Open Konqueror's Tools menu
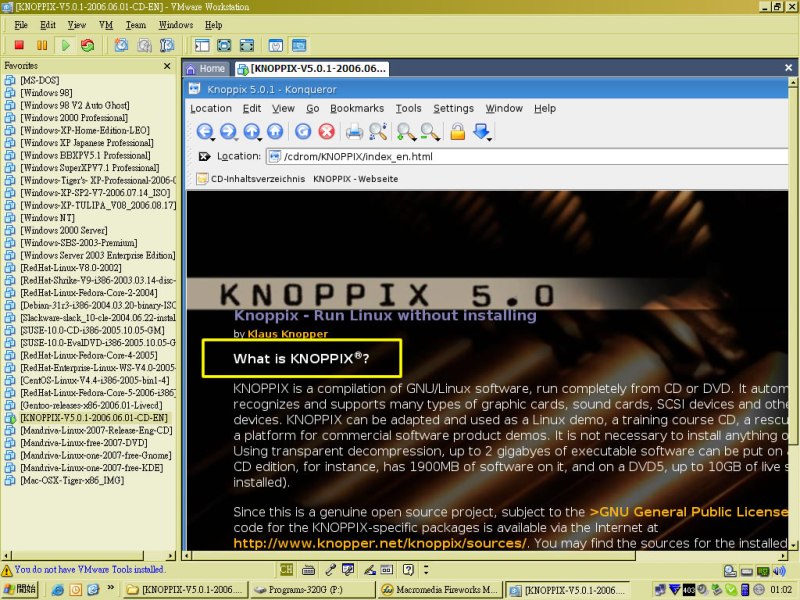The width and height of the screenshot is (800, 600). click(408, 108)
